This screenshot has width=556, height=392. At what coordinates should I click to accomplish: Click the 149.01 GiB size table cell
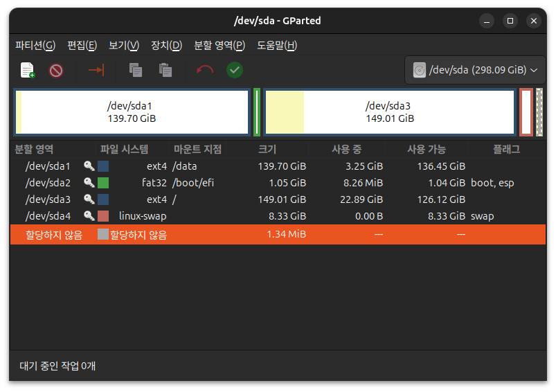point(282,199)
